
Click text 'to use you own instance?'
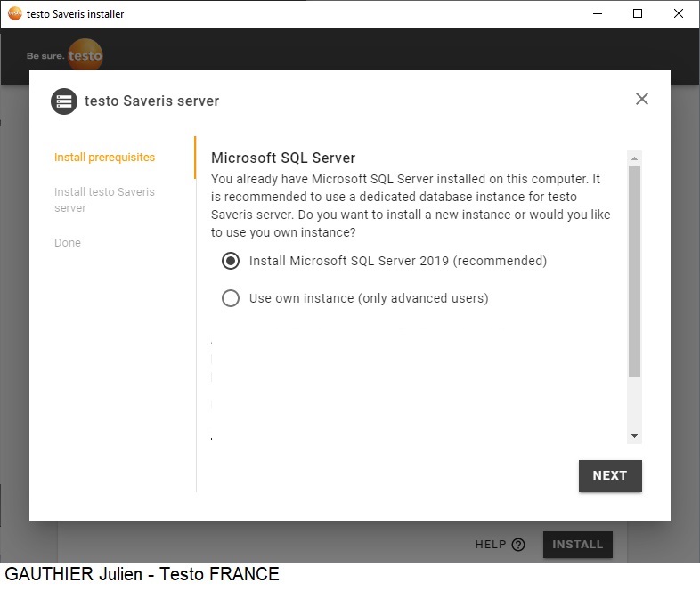pyautogui.click(x=283, y=232)
